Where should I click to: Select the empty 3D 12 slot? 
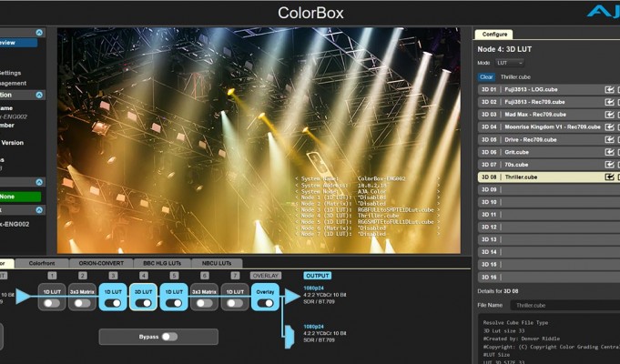549,227
